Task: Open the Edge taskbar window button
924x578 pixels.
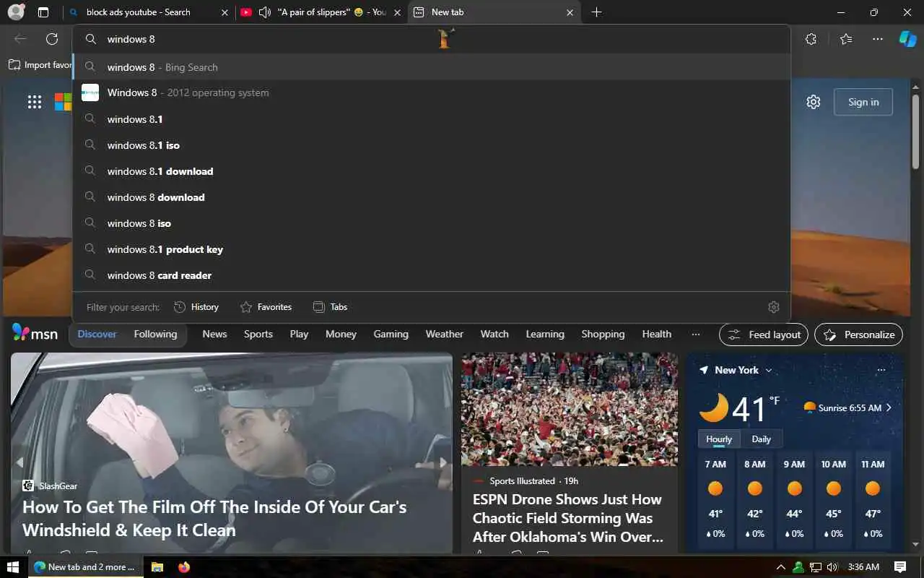Action: pyautogui.click(x=85, y=567)
